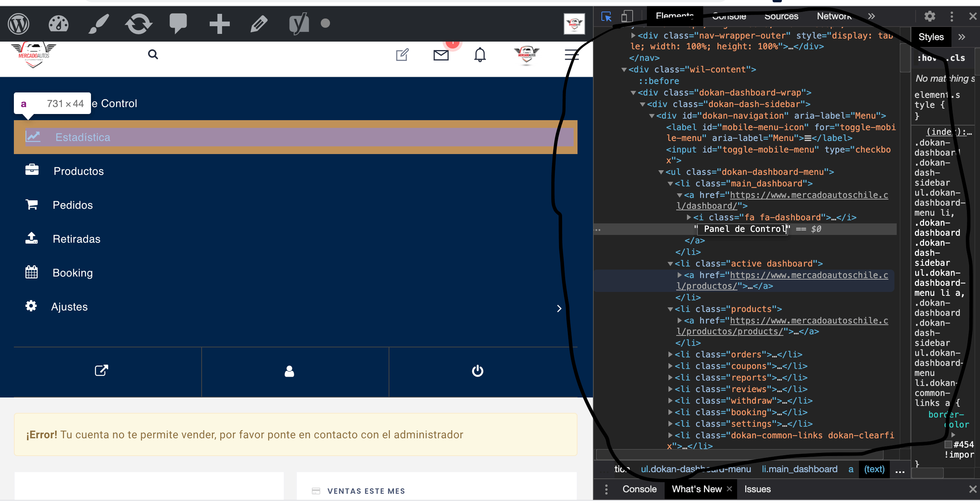Click the Elements panel vertical scrollbar

[905, 58]
